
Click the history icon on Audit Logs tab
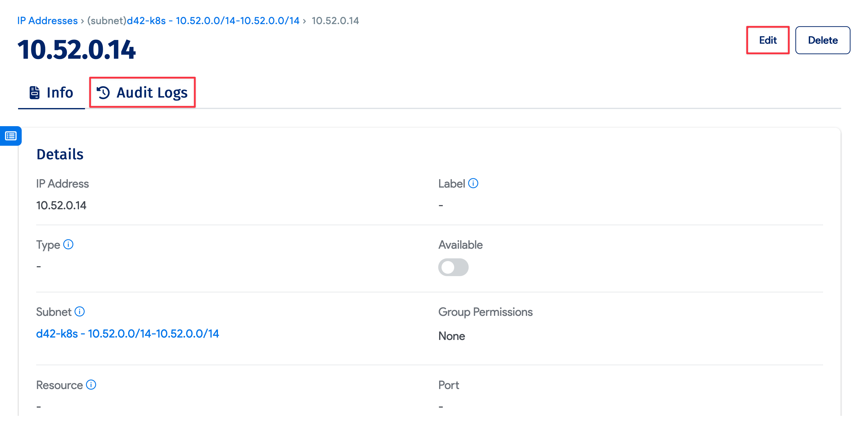[104, 92]
